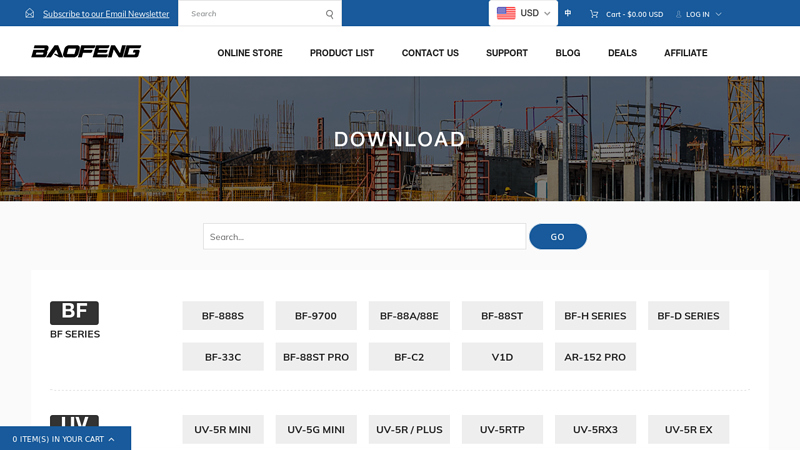Open the Deals page
This screenshot has height=450, width=800.
pos(622,53)
